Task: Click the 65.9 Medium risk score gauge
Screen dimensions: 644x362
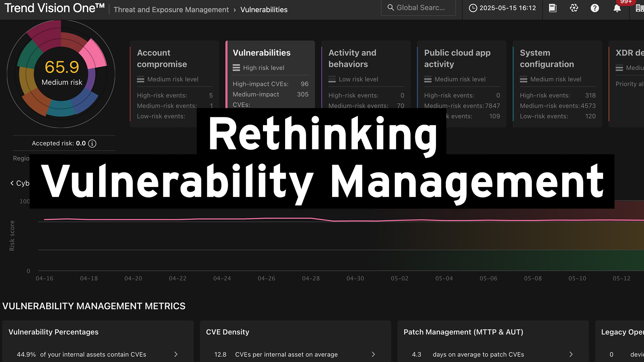Action: coord(62,73)
